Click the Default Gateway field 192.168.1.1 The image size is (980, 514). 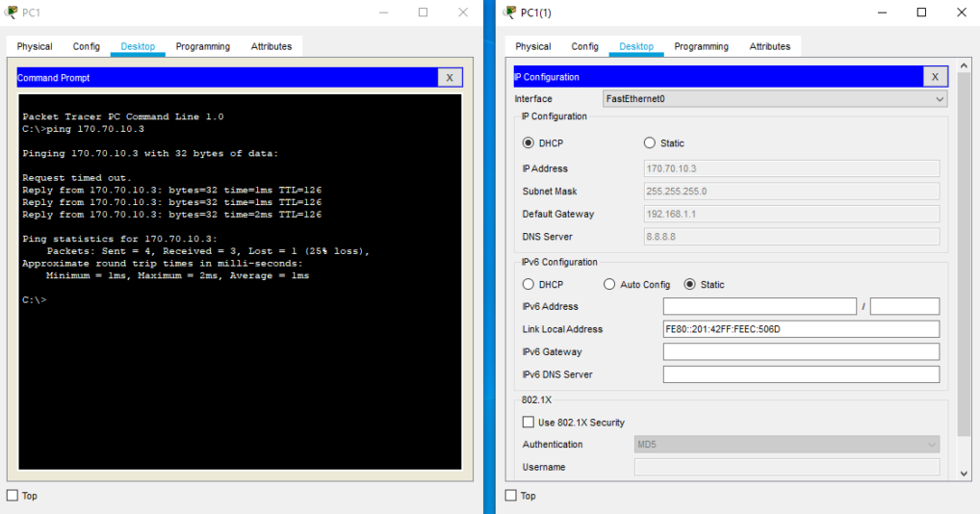(791, 214)
